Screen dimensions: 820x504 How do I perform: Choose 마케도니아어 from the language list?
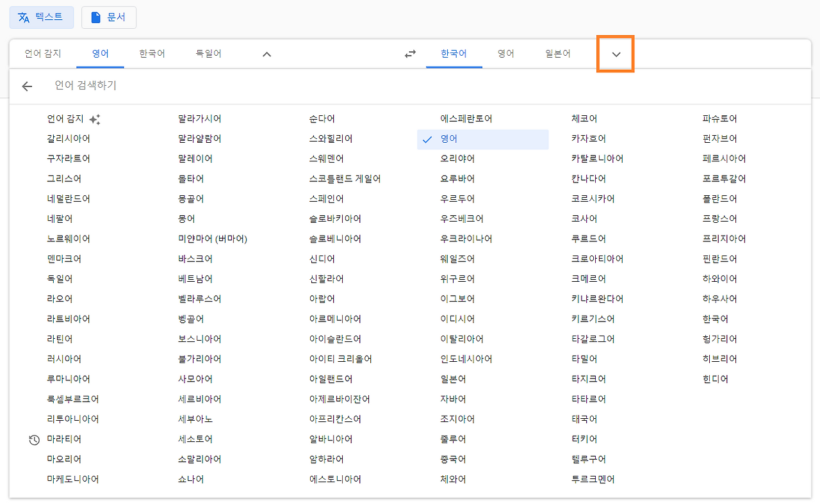pos(73,479)
